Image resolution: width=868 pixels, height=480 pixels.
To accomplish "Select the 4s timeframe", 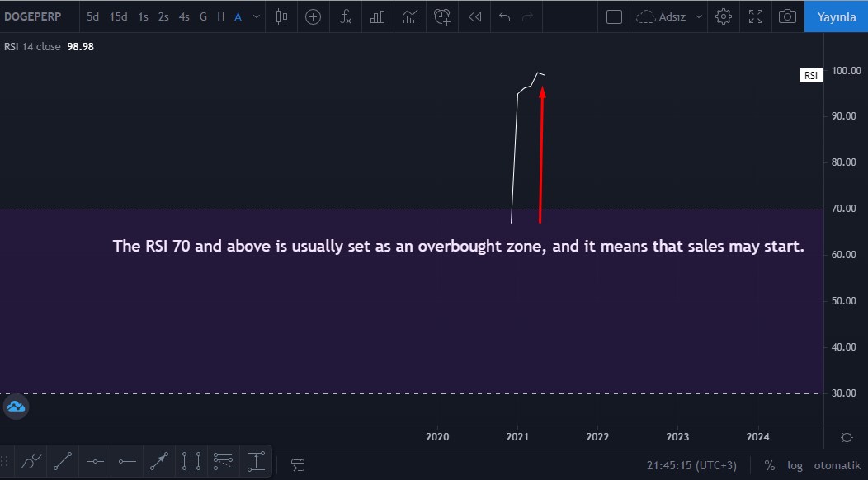I will 184,16.
